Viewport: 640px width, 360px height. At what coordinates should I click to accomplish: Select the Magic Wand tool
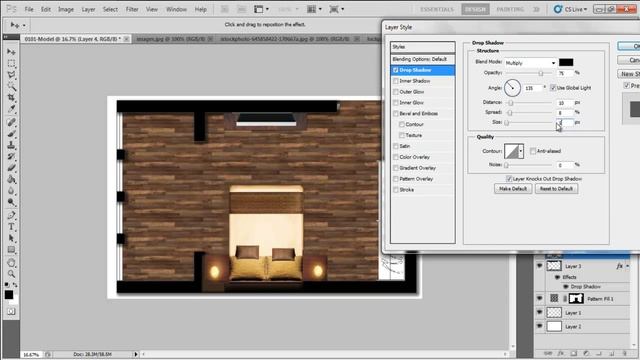click(x=11, y=87)
